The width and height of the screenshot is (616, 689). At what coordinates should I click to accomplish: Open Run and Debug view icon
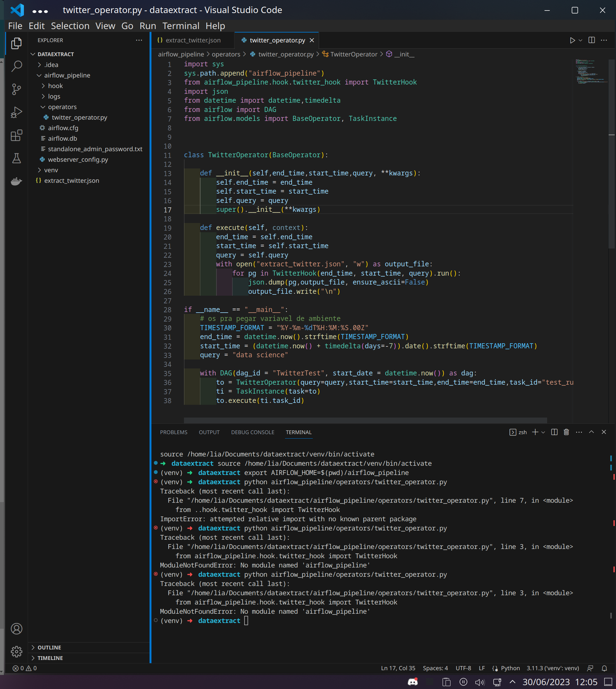pos(16,112)
